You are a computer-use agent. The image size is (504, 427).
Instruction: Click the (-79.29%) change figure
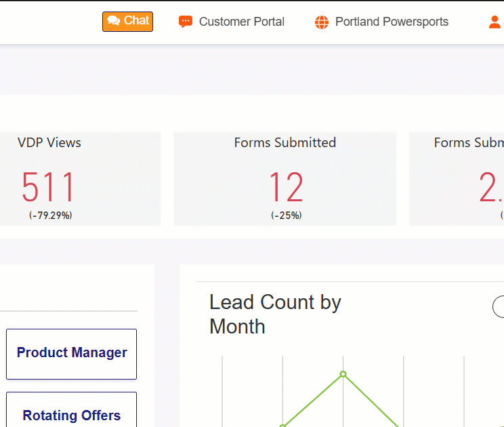[x=50, y=215]
